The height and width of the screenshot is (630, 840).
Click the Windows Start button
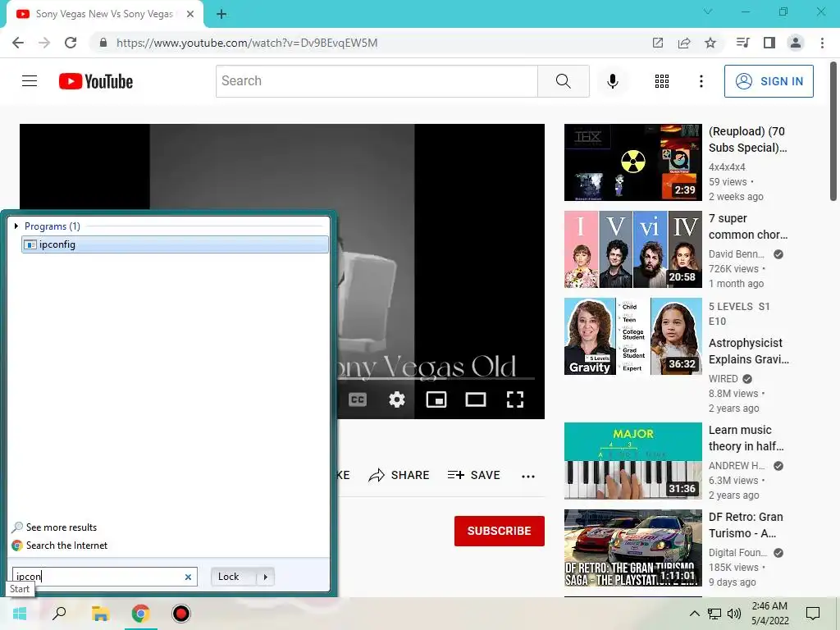click(20, 614)
